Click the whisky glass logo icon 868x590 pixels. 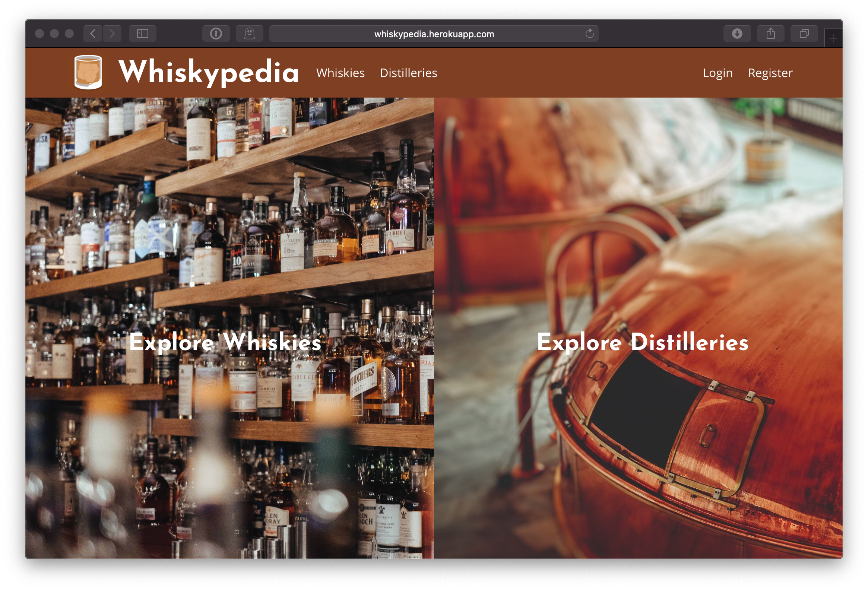click(x=88, y=72)
